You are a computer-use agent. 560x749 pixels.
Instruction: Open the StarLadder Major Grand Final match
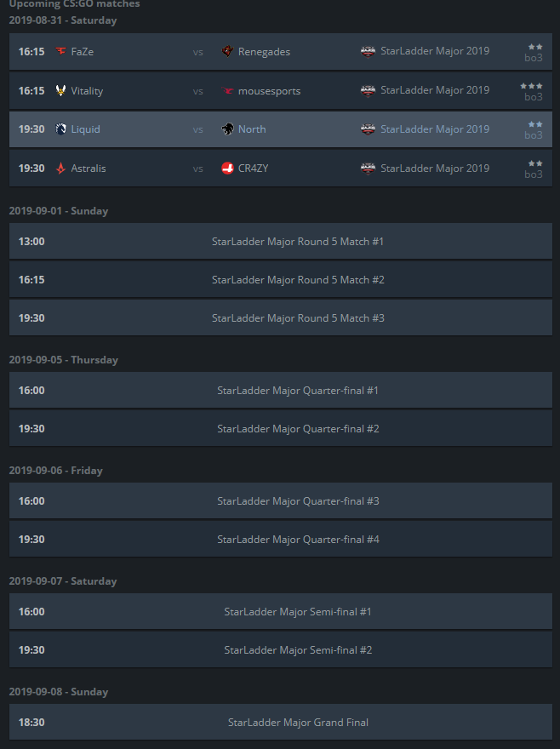click(281, 723)
